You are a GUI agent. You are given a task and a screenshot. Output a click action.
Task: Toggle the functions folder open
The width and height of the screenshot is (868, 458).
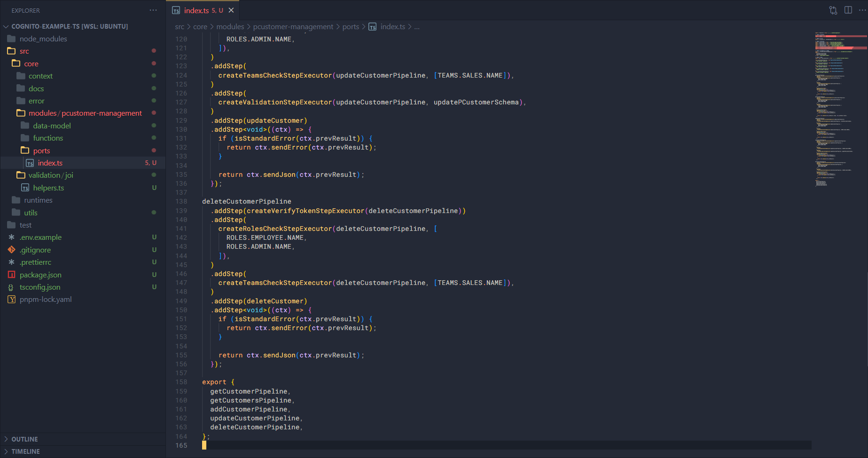(47, 138)
